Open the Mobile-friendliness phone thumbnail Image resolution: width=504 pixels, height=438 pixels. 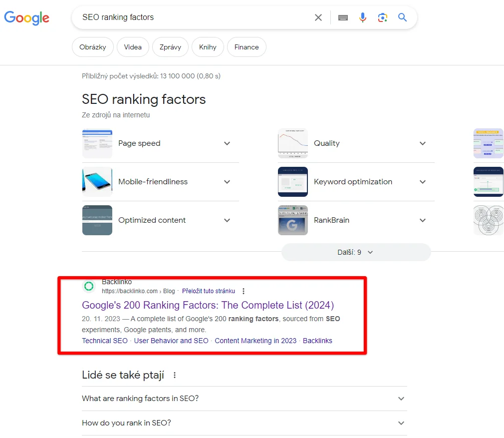pyautogui.click(x=97, y=182)
